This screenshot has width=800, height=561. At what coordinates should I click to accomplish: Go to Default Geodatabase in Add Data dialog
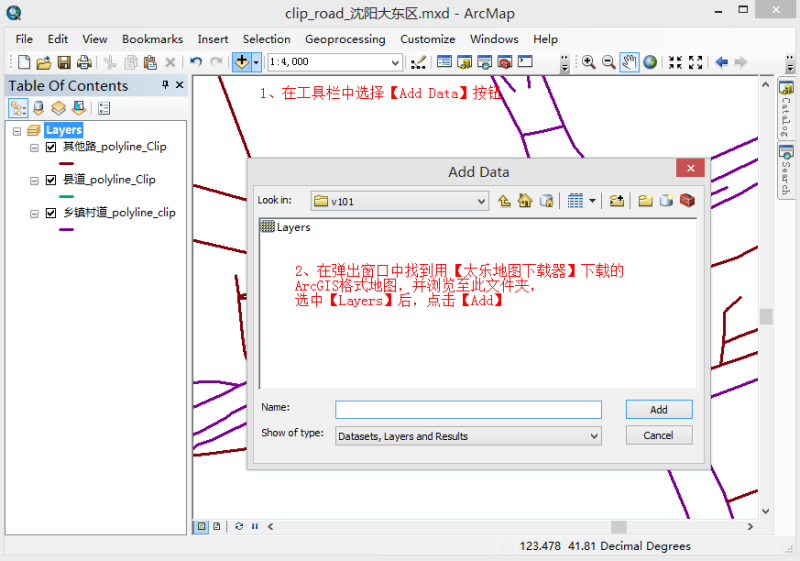(x=546, y=201)
